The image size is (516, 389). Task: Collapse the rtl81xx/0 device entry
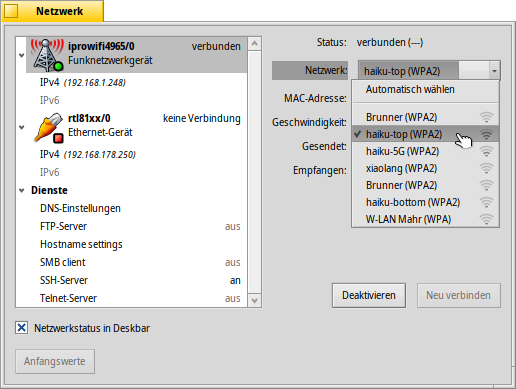(x=22, y=127)
